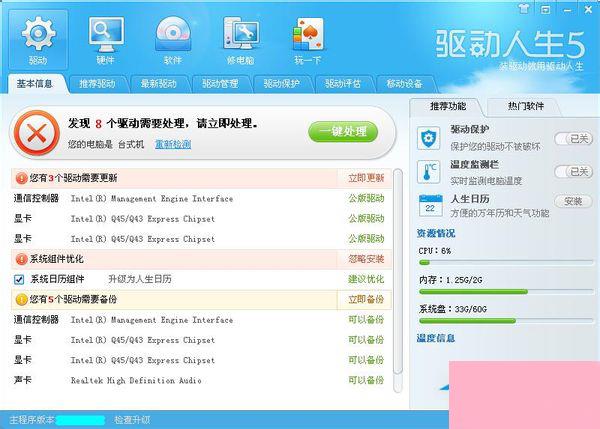The width and height of the screenshot is (600, 429).
Task: Click 建议优化 for 系统日历组件
Action: tap(366, 279)
